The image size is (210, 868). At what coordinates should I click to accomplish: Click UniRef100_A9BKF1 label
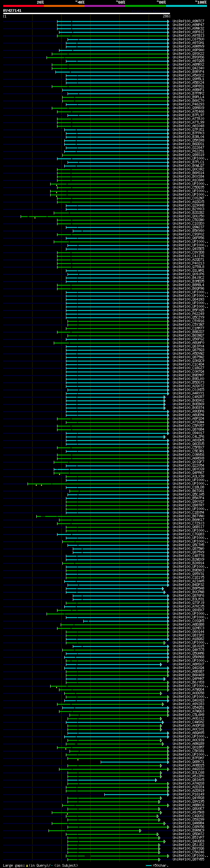click(188, 90)
